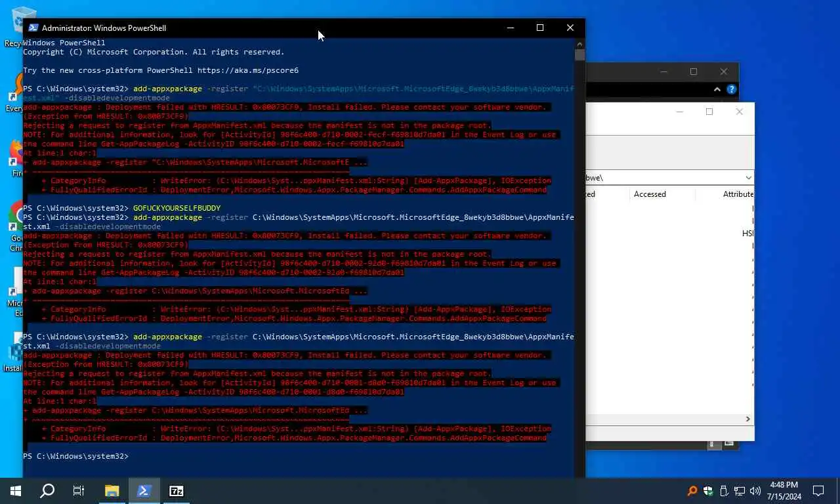Open the clock showing 4:48 PM
Image resolution: width=840 pixels, height=504 pixels.
(783, 491)
